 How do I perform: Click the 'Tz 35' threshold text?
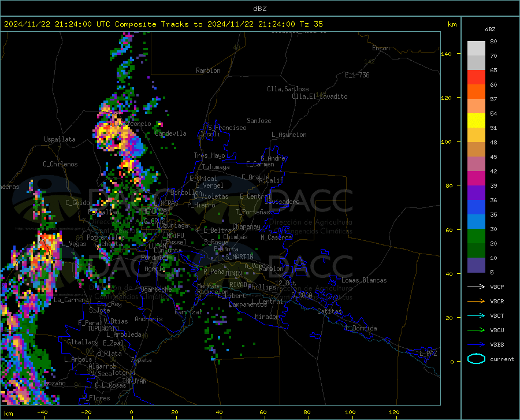pyautogui.click(x=311, y=24)
